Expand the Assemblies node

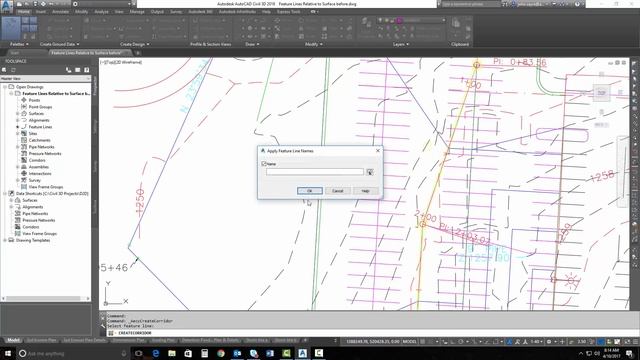click(18, 167)
